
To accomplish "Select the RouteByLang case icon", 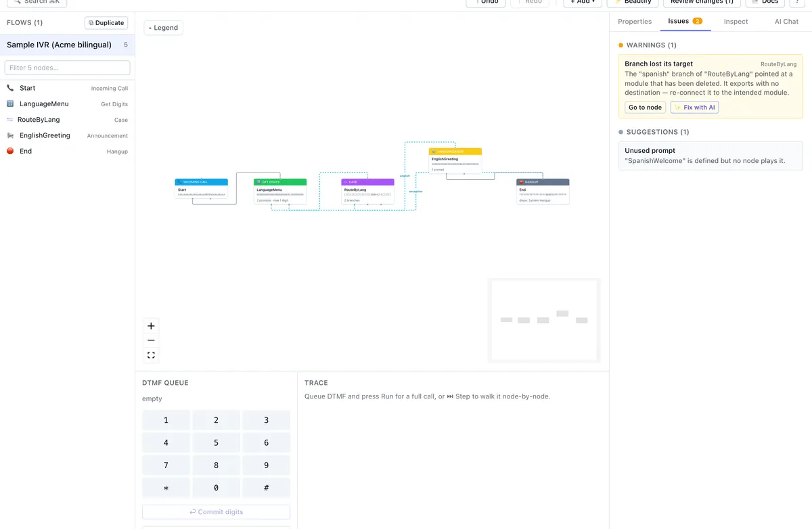I will click(10, 120).
